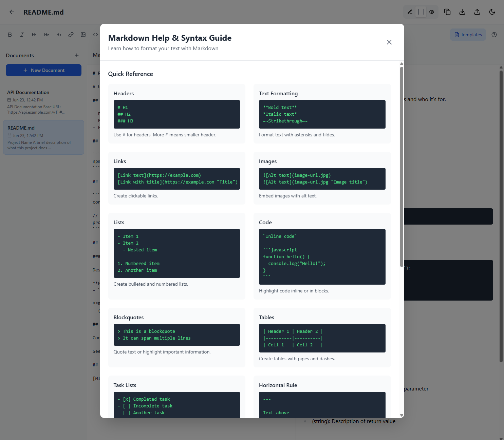504x440 pixels.
Task: Click the Quick Reference heading
Action: point(130,74)
